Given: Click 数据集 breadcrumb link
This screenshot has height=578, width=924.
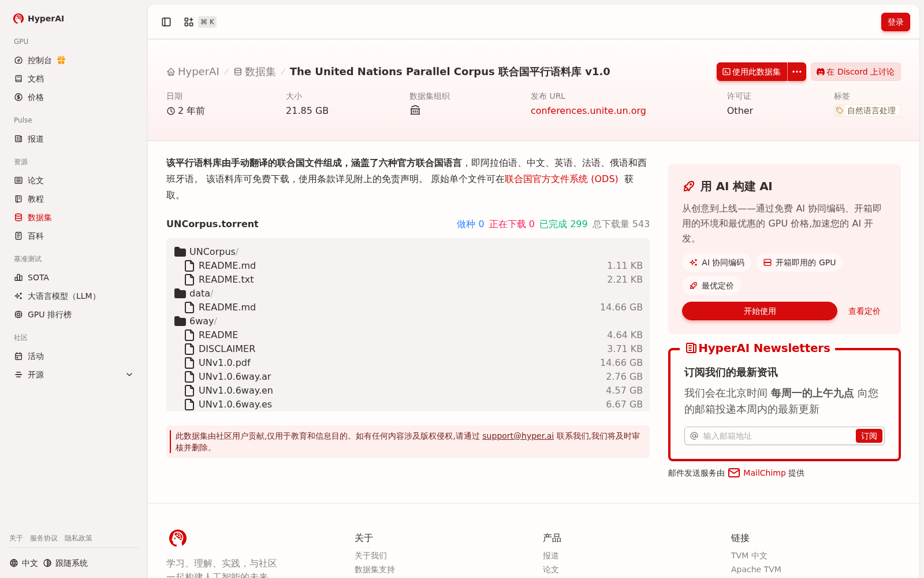Looking at the screenshot, I should (x=255, y=72).
